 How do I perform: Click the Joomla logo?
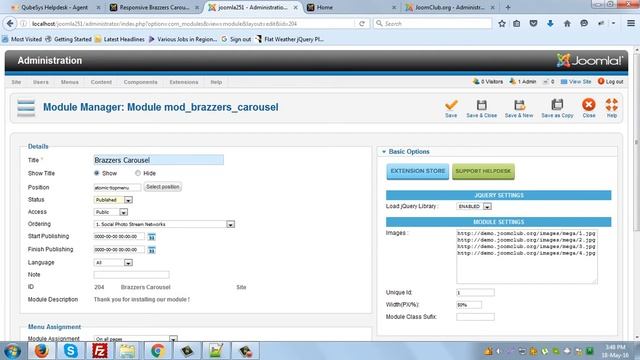(x=589, y=61)
